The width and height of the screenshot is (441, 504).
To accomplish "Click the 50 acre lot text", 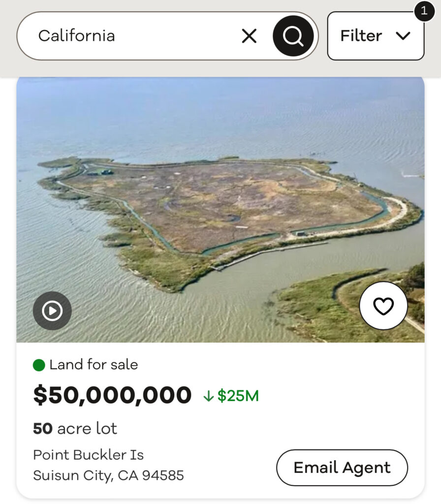I will click(75, 429).
